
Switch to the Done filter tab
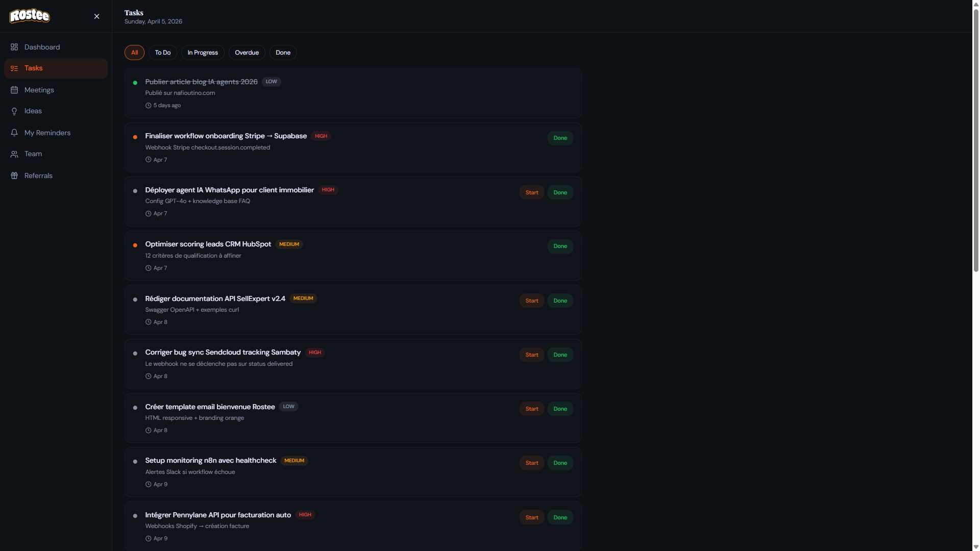coord(283,53)
